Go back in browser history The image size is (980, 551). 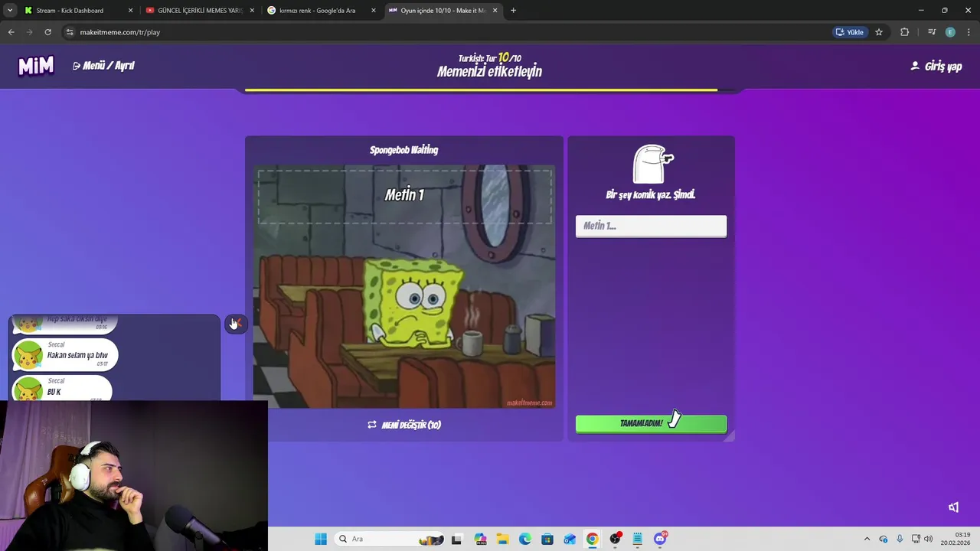pyautogui.click(x=11, y=32)
